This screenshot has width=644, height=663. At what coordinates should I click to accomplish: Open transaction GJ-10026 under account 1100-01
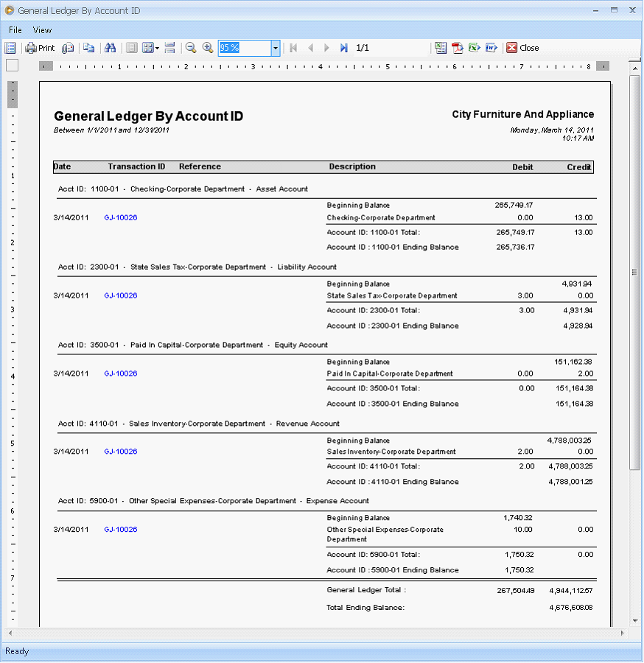coord(120,218)
